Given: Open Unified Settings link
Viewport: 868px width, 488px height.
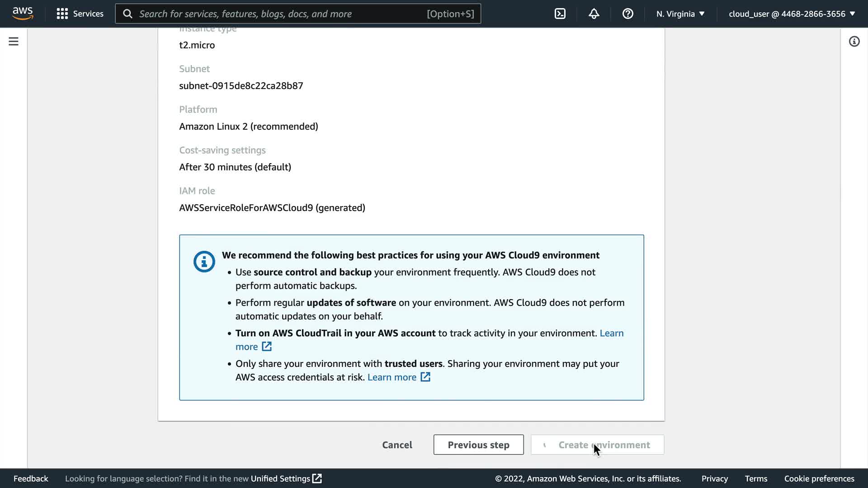Looking at the screenshot, I should click(286, 479).
